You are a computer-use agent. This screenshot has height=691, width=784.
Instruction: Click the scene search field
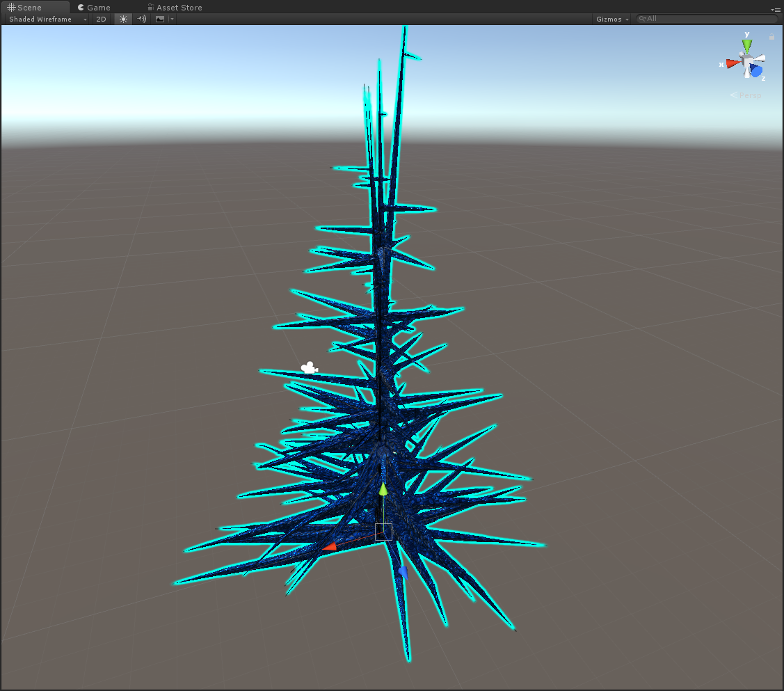click(706, 19)
